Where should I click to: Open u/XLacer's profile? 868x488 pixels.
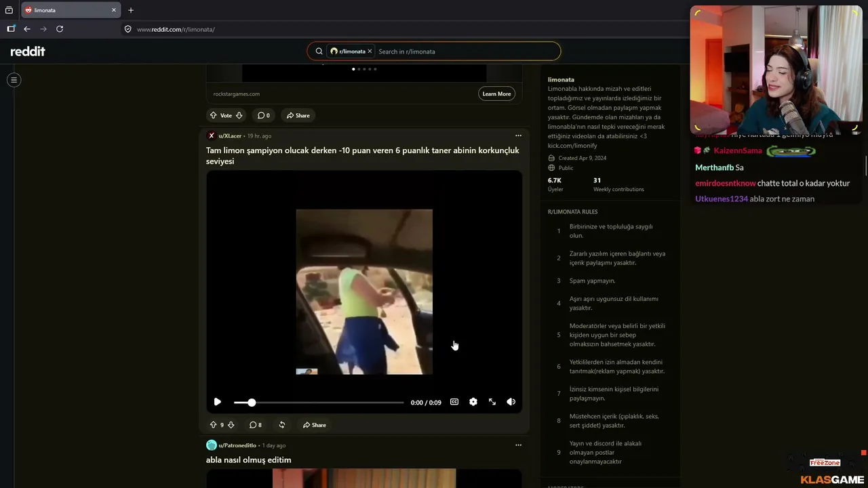click(x=230, y=136)
